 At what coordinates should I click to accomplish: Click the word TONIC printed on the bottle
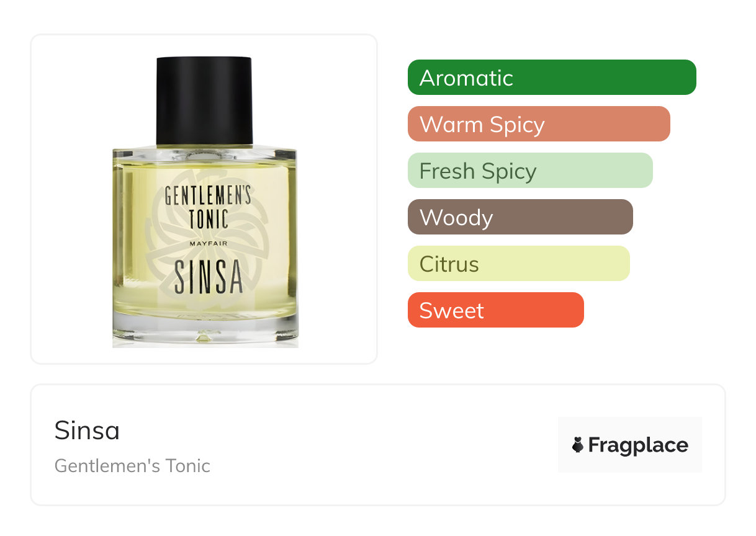(x=208, y=218)
